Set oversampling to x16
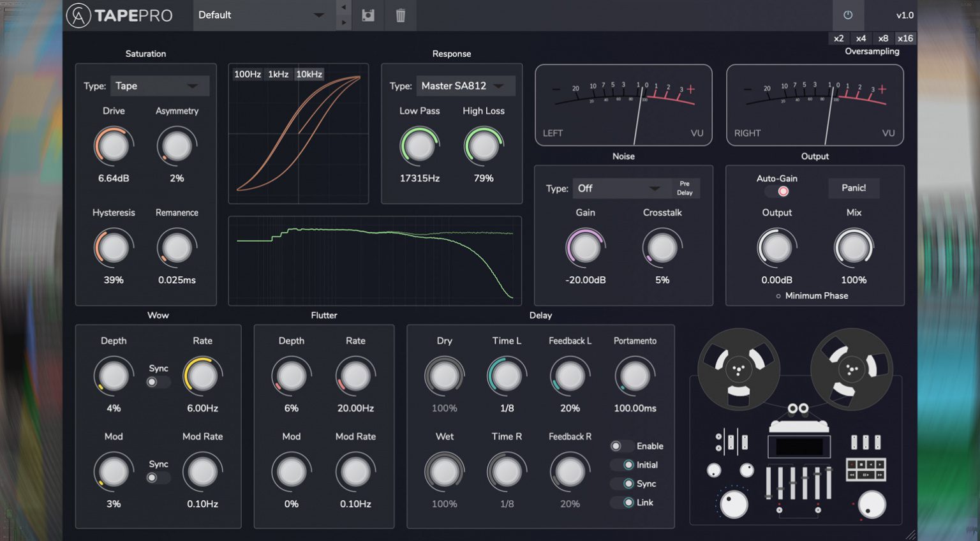 pyautogui.click(x=905, y=38)
